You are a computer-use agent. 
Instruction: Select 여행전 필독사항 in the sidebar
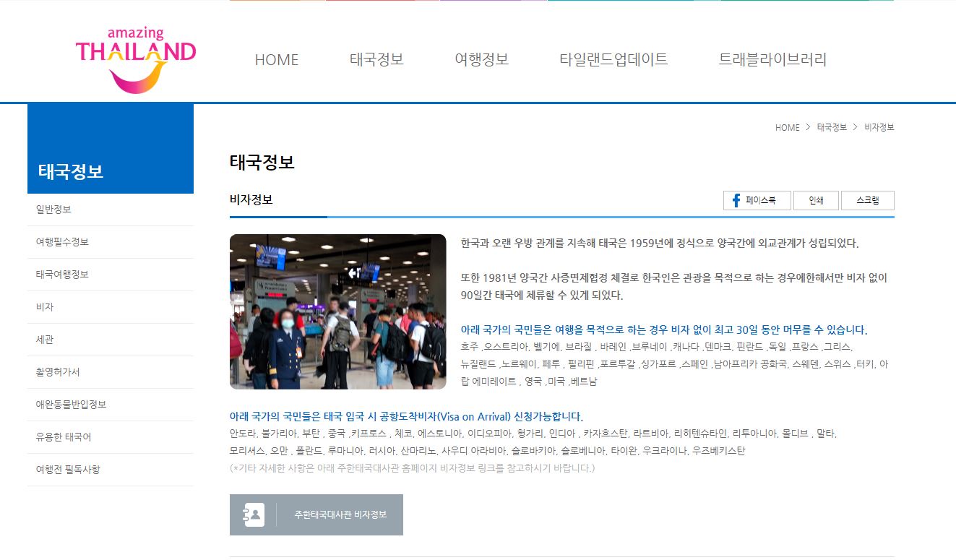pos(111,470)
